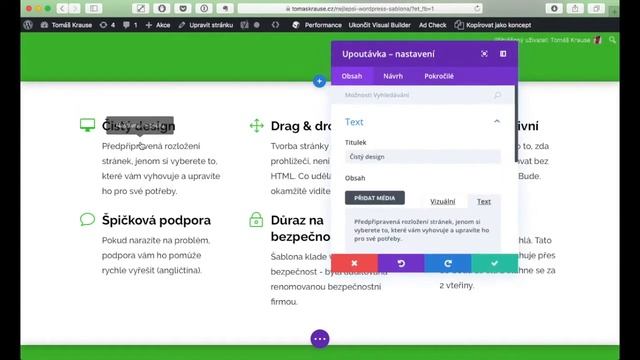
Task: Click the code brackets admin bar icon
Action: click(276, 25)
